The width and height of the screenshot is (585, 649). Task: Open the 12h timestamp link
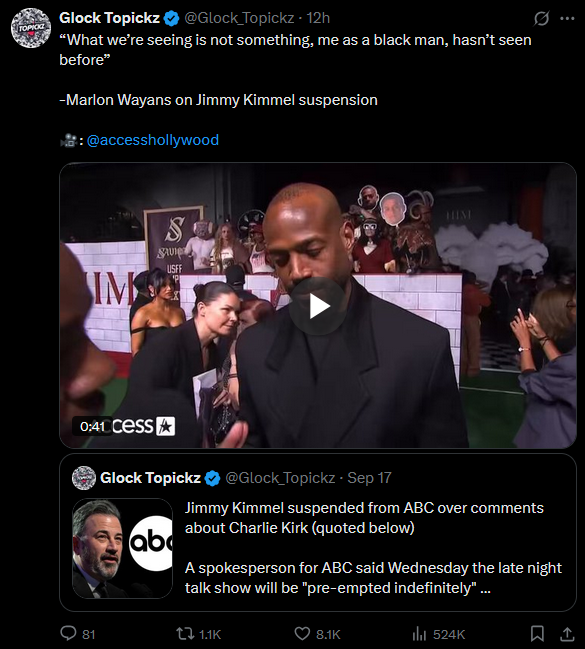coord(318,18)
